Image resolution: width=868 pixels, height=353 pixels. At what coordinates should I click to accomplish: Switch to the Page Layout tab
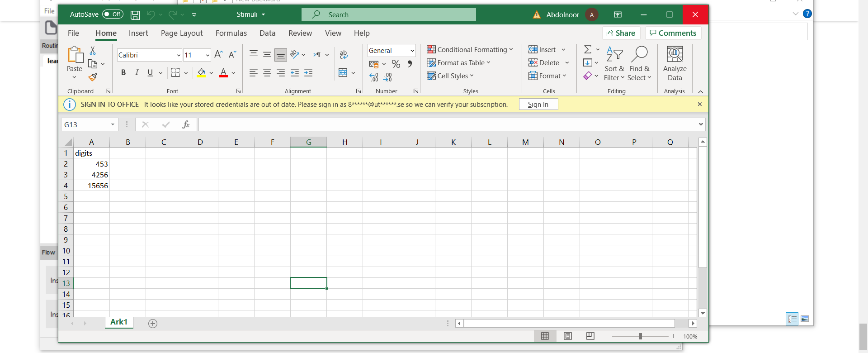(182, 33)
